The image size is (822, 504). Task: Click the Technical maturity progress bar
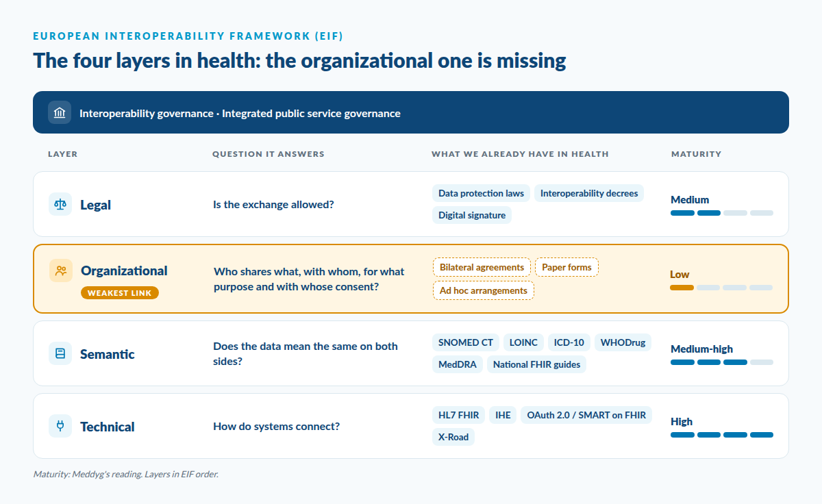[722, 435]
